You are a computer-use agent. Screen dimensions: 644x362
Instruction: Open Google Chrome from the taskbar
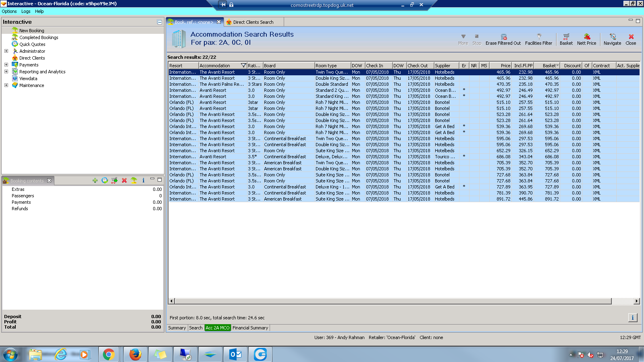[108, 354]
